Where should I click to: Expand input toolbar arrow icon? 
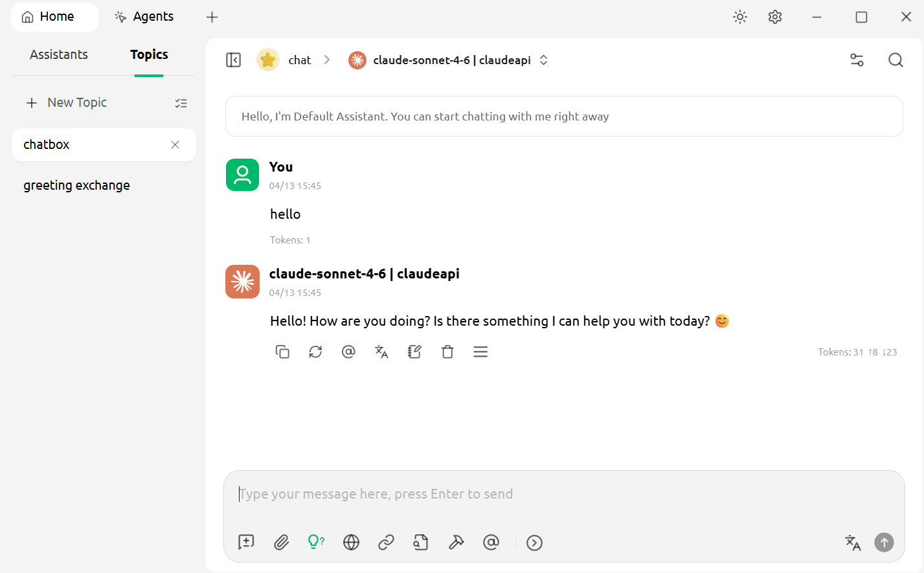(534, 543)
